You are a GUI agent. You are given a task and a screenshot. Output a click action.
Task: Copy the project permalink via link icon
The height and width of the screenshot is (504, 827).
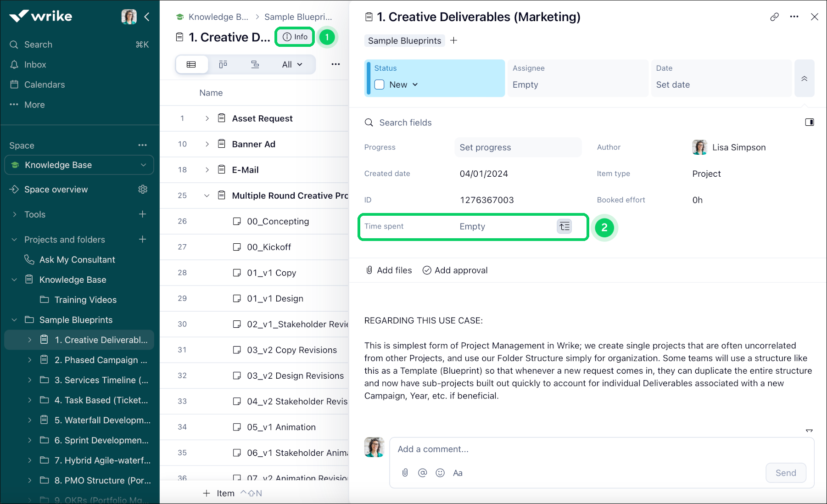tap(774, 17)
